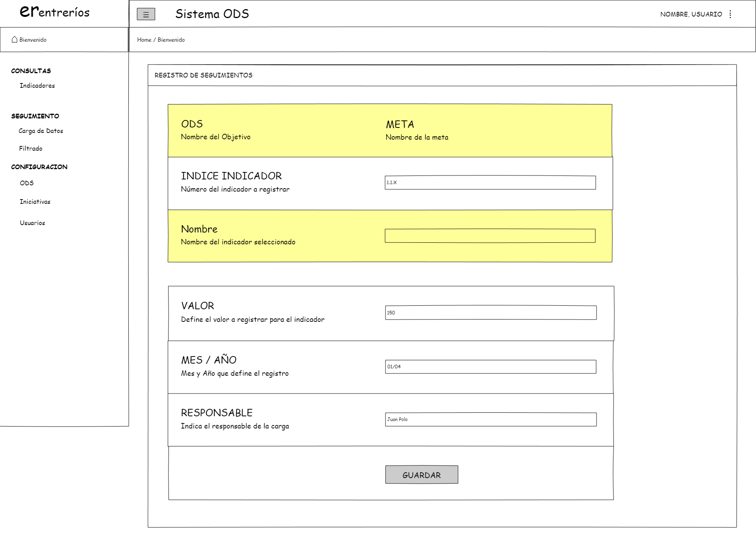Click the home icon beside Bienvenido
Image resolution: width=756 pixels, height=543 pixels.
pos(15,39)
